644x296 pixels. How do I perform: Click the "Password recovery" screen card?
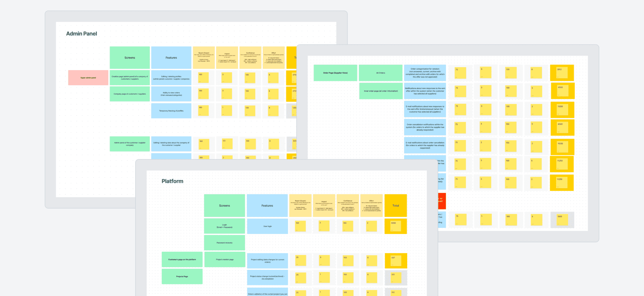pos(224,243)
